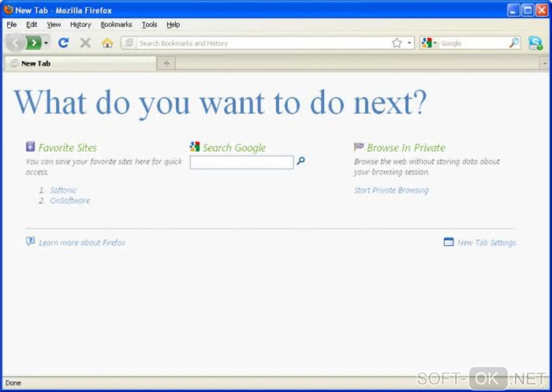Click the Browse In Private heading
This screenshot has width=552, height=392.
click(x=406, y=148)
